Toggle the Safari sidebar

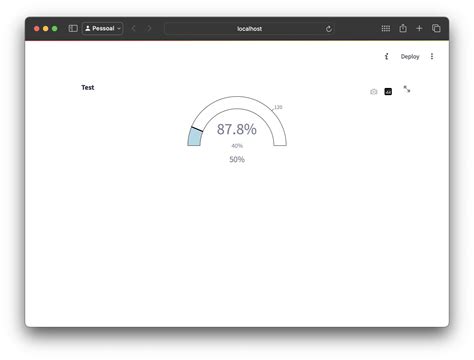pyautogui.click(x=73, y=28)
